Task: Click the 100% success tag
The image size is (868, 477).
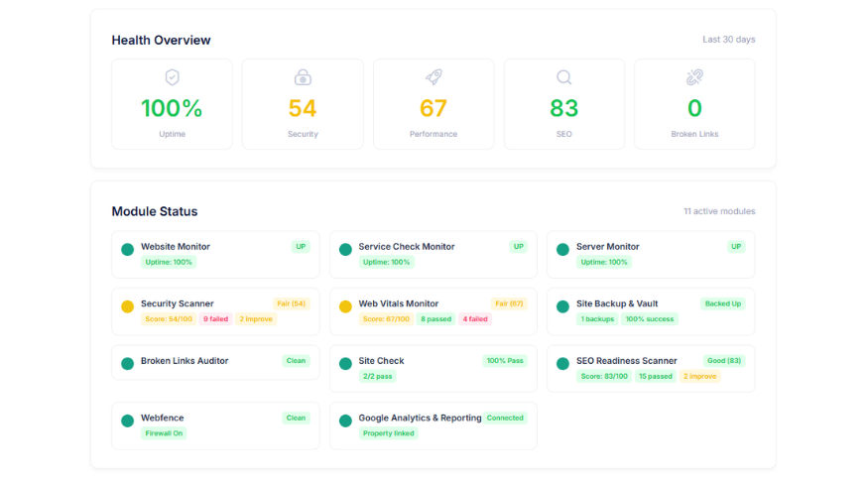Action: [x=650, y=319]
